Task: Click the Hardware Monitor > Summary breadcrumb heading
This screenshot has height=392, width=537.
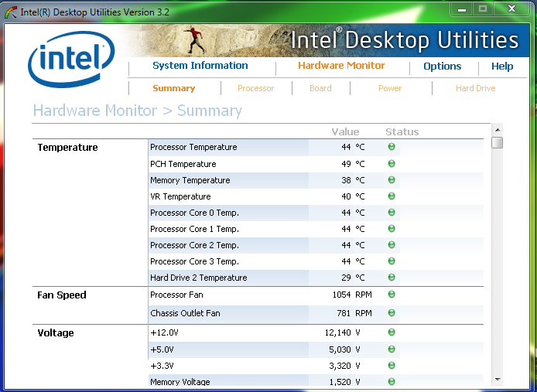Action: point(137,111)
